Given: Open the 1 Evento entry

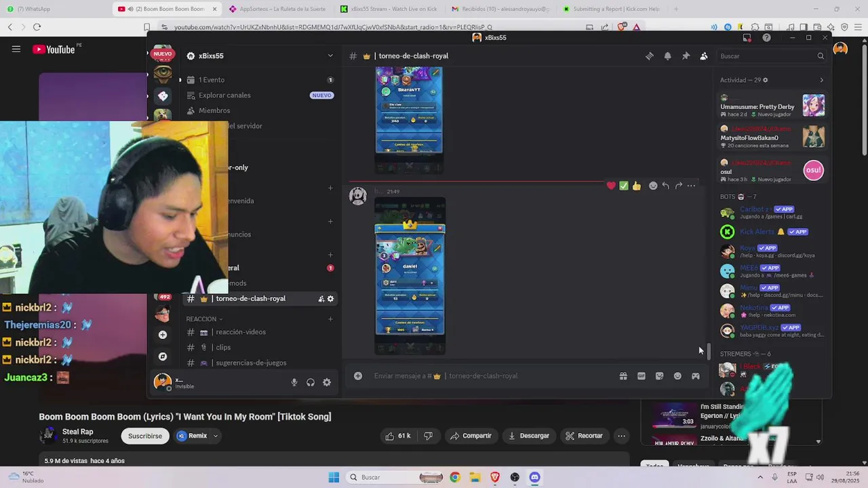Looking at the screenshot, I should tap(260, 80).
